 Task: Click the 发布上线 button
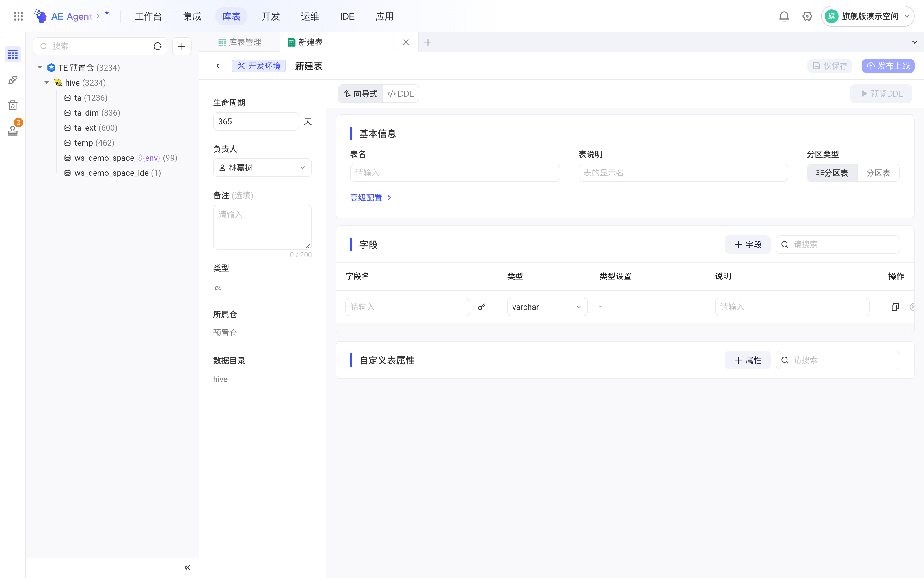tap(888, 66)
